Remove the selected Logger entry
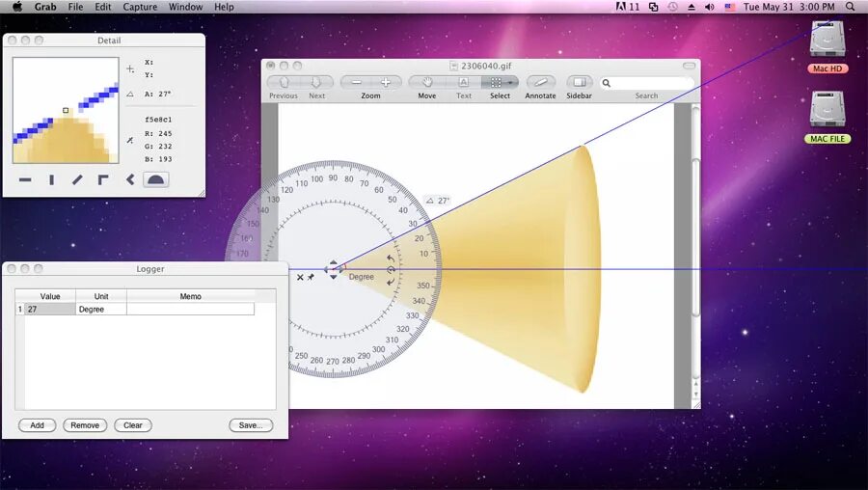 [x=85, y=425]
